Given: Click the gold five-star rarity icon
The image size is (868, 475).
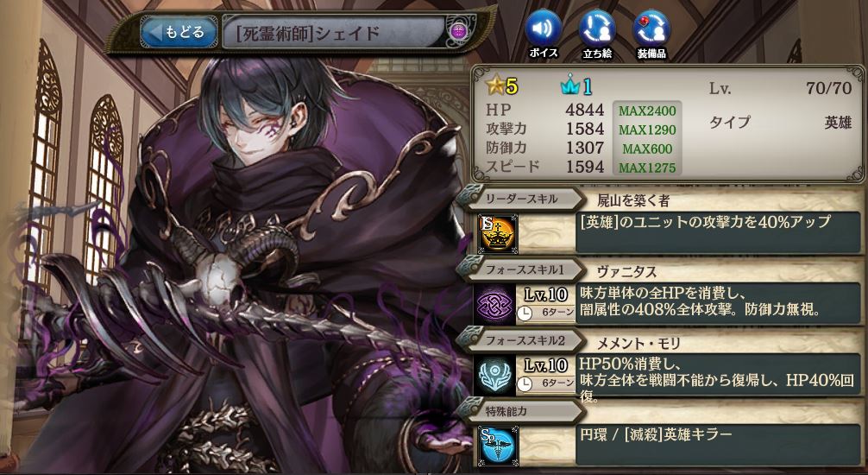Looking at the screenshot, I should [501, 86].
